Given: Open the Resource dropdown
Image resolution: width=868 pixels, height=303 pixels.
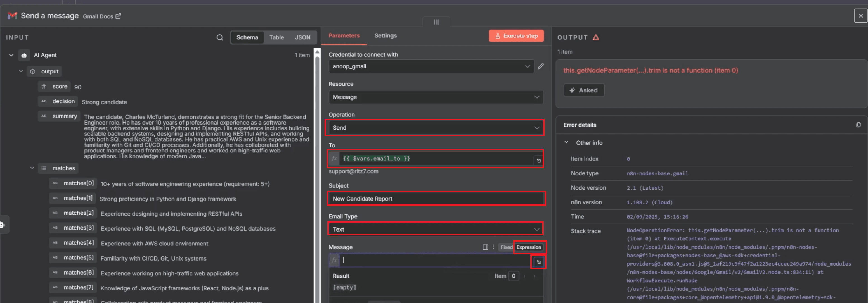Looking at the screenshot, I should click(x=436, y=97).
